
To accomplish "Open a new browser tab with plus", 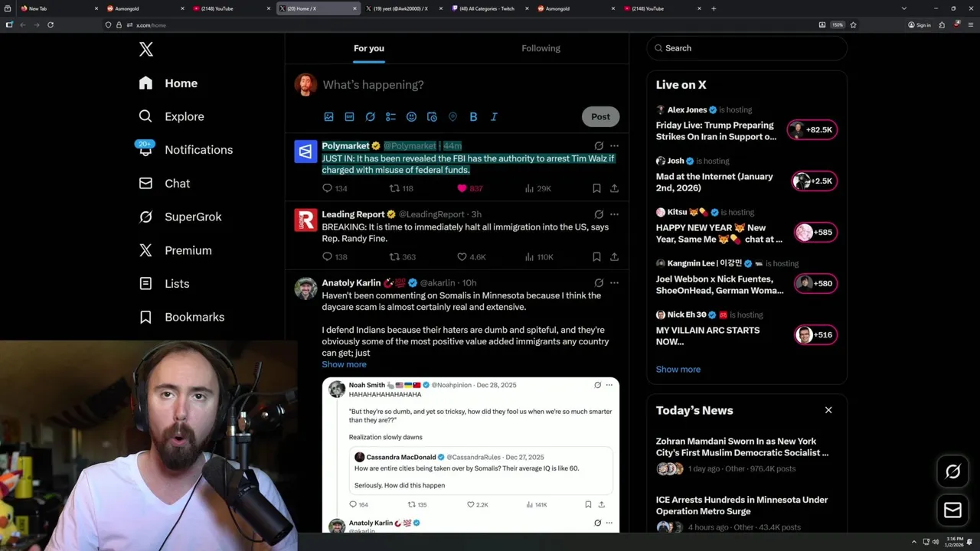I will 714,8.
